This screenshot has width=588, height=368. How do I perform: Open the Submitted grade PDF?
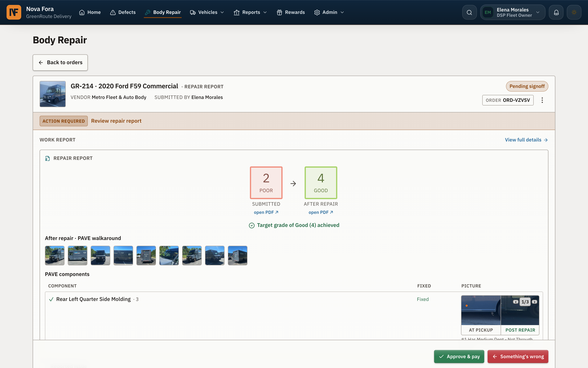click(x=266, y=212)
